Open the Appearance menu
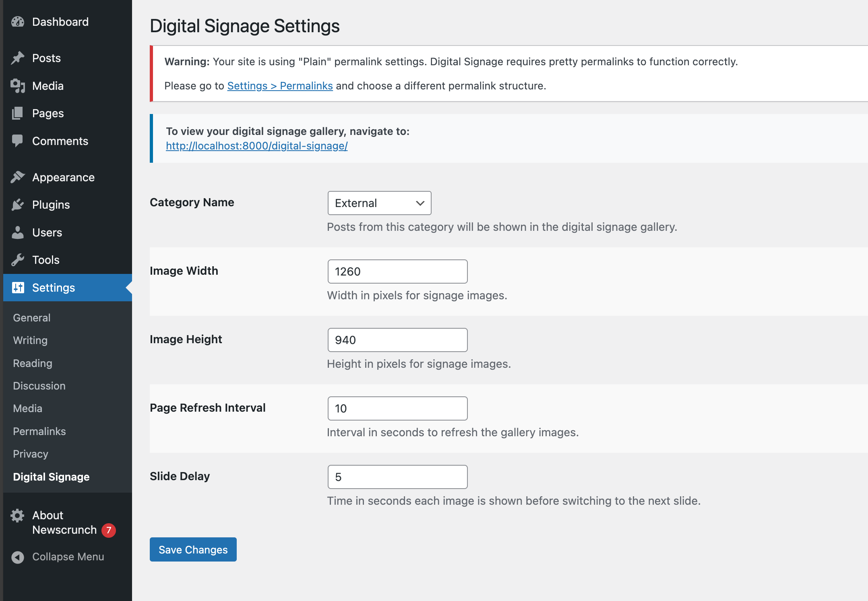Image resolution: width=868 pixels, height=601 pixels. [68, 177]
